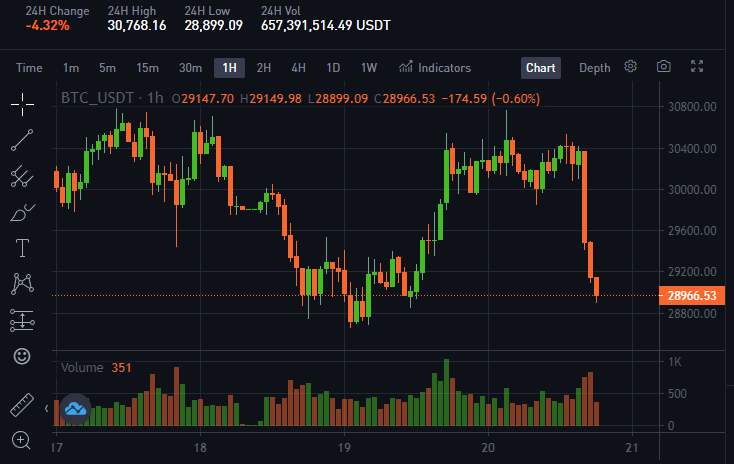This screenshot has width=734, height=464.
Task: Switch to the Chart view
Action: pyautogui.click(x=541, y=68)
